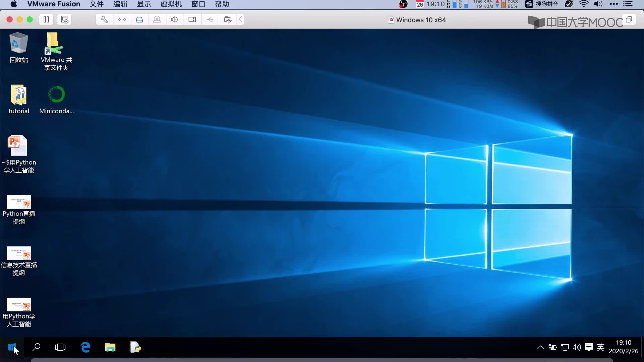Open the 文件 menu

(x=97, y=4)
